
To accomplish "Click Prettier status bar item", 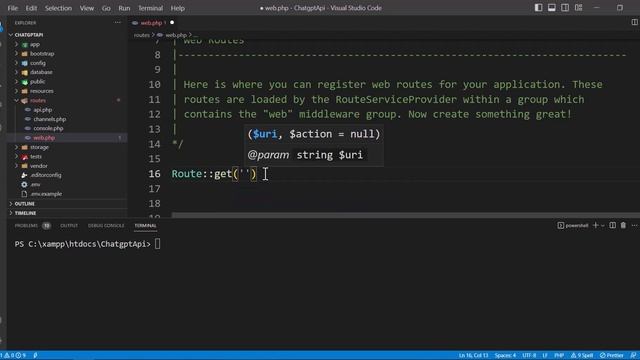I will coord(611,356).
